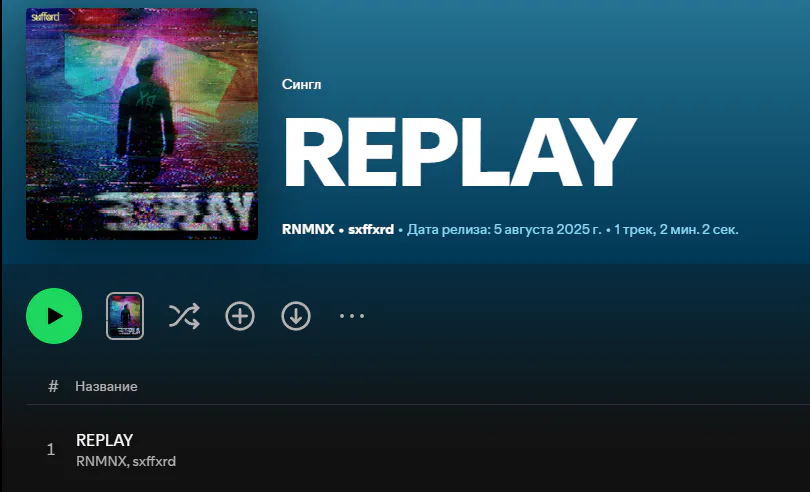
Task: Click the track number 1
Action: 51,449
